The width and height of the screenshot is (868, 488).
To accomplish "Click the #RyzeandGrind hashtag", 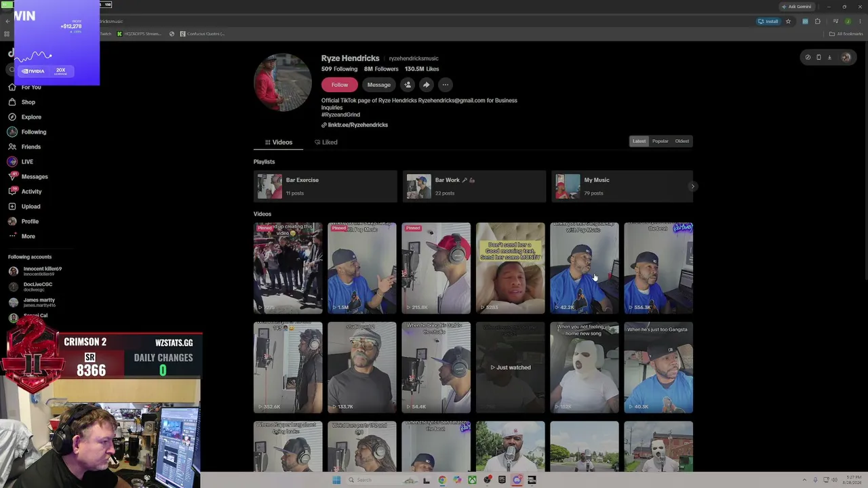I will [340, 115].
